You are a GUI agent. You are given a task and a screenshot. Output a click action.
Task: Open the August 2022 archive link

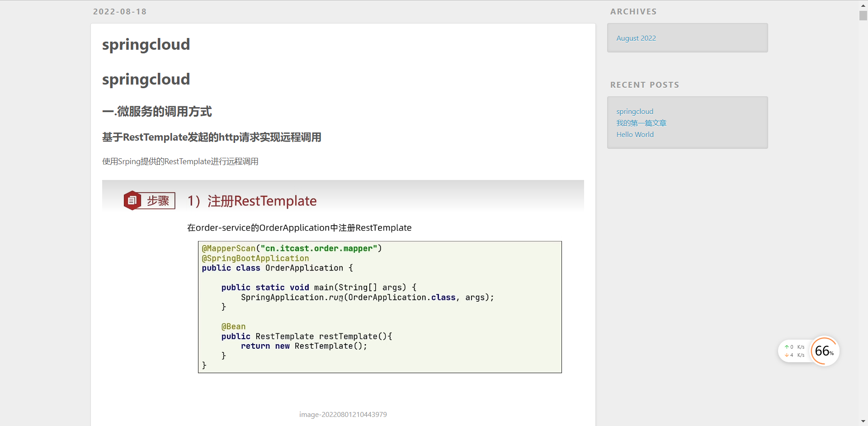(636, 38)
